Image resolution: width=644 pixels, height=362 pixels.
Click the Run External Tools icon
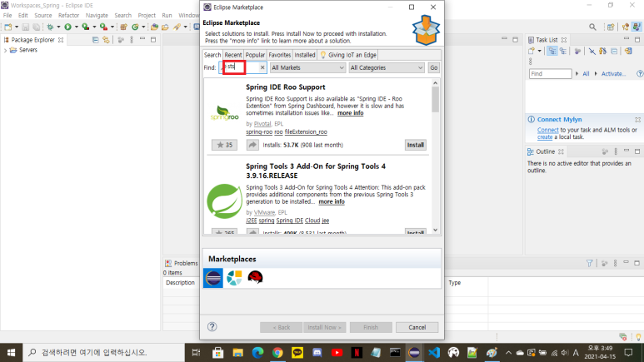pyautogui.click(x=103, y=27)
